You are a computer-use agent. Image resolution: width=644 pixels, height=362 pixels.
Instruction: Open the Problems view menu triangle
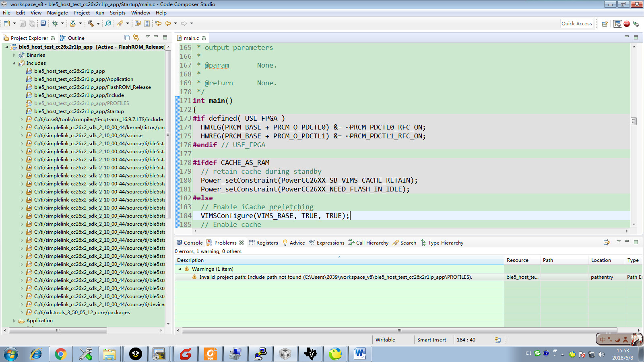[619, 241]
